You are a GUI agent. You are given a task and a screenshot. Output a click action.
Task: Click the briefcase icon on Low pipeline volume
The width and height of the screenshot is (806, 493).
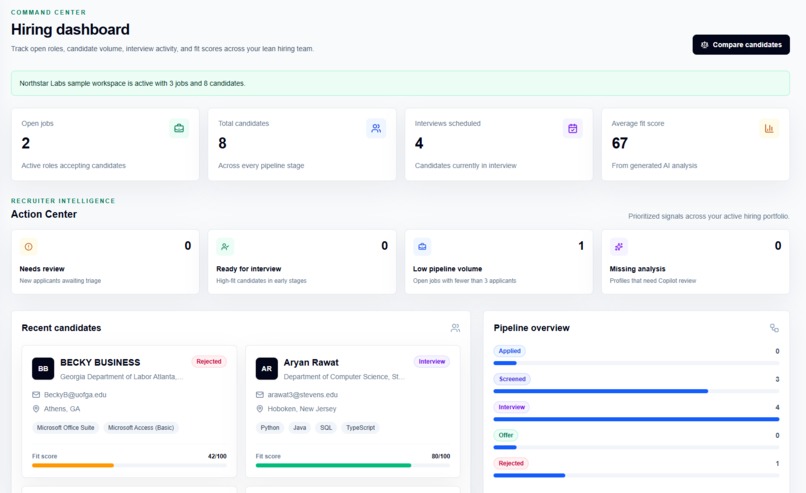tap(422, 247)
